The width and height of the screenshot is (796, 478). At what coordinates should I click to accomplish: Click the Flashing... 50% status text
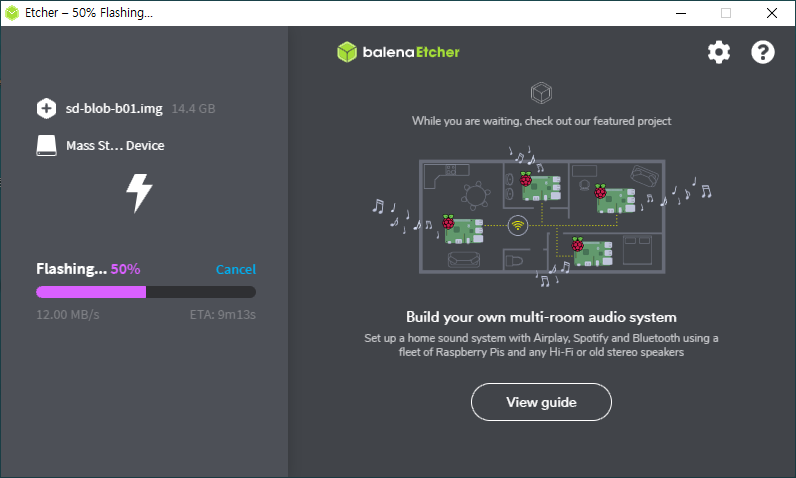pyautogui.click(x=88, y=269)
